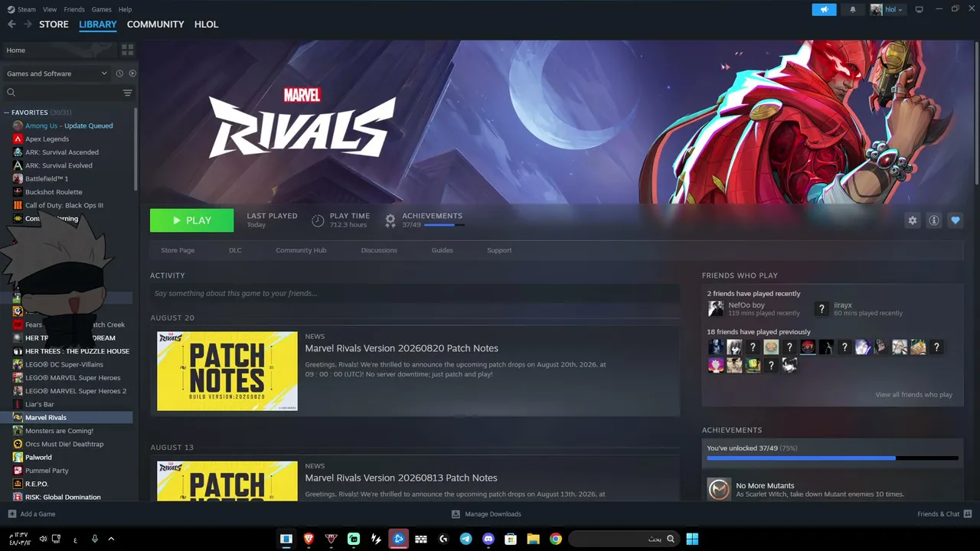This screenshot has width=980, height=551.
Task: Open the Friends menu
Action: (x=74, y=9)
